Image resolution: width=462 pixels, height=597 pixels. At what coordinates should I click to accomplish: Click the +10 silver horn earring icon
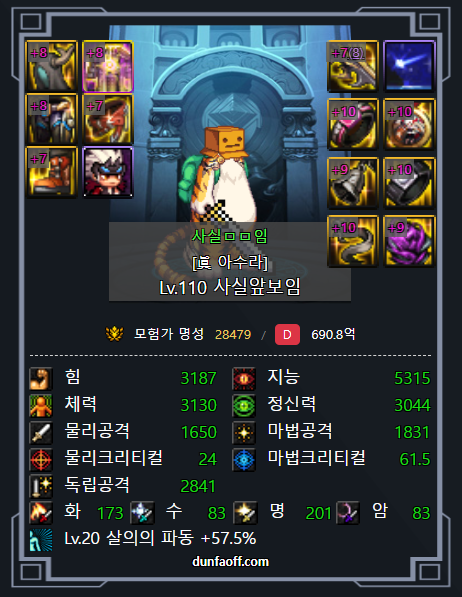pyautogui.click(x=353, y=241)
